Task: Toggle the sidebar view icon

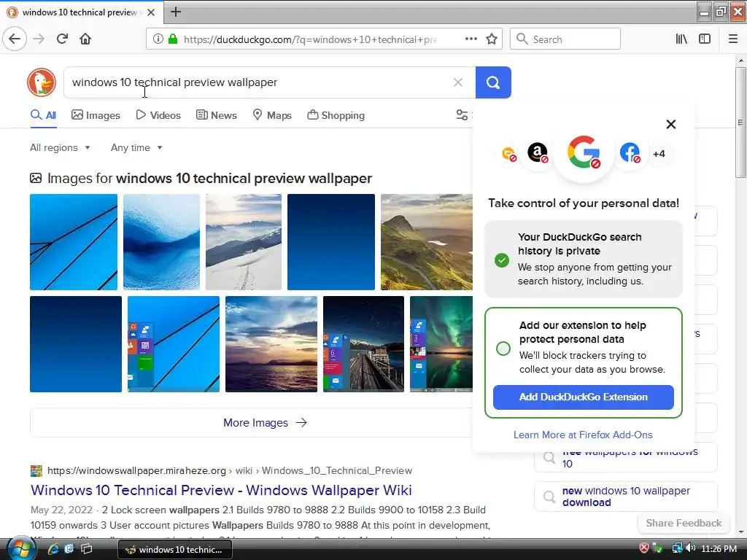Action: pyautogui.click(x=705, y=39)
